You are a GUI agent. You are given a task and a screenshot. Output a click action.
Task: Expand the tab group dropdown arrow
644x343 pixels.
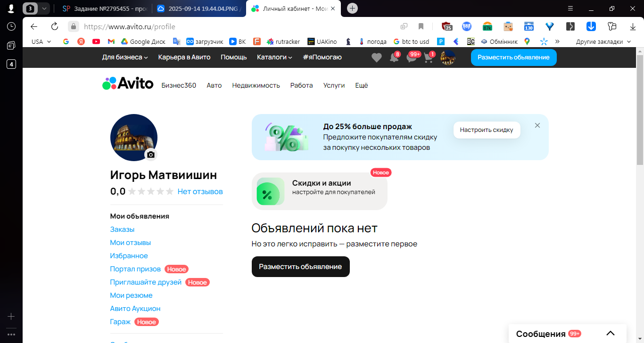point(43,8)
